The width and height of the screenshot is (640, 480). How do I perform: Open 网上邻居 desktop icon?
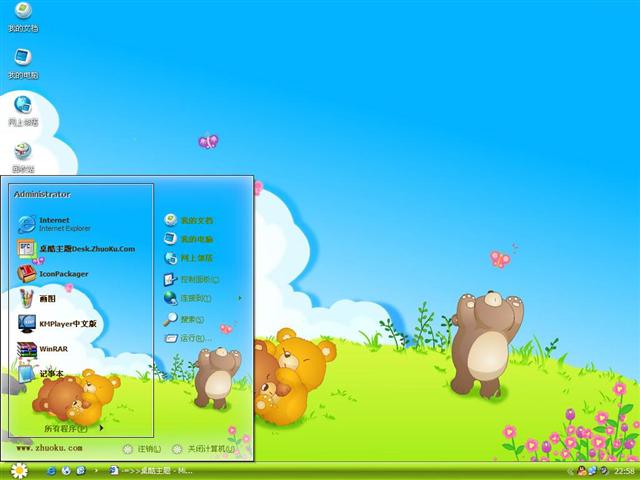23,111
